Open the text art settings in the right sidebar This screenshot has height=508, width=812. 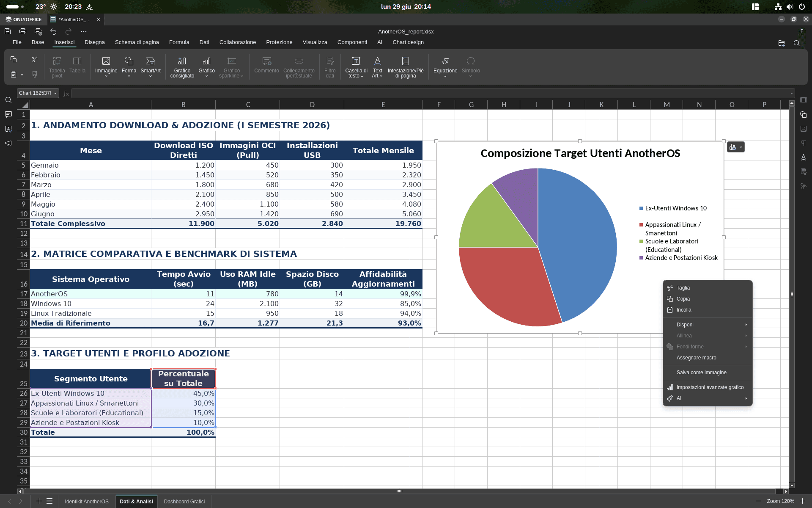pos(804,157)
